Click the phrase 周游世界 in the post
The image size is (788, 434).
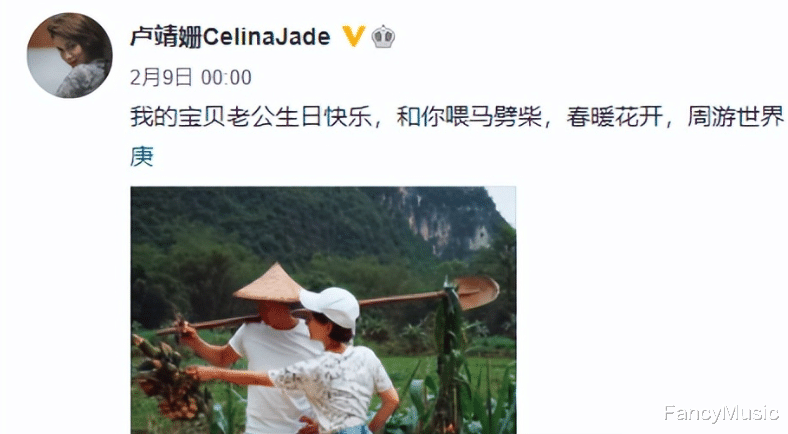735,117
